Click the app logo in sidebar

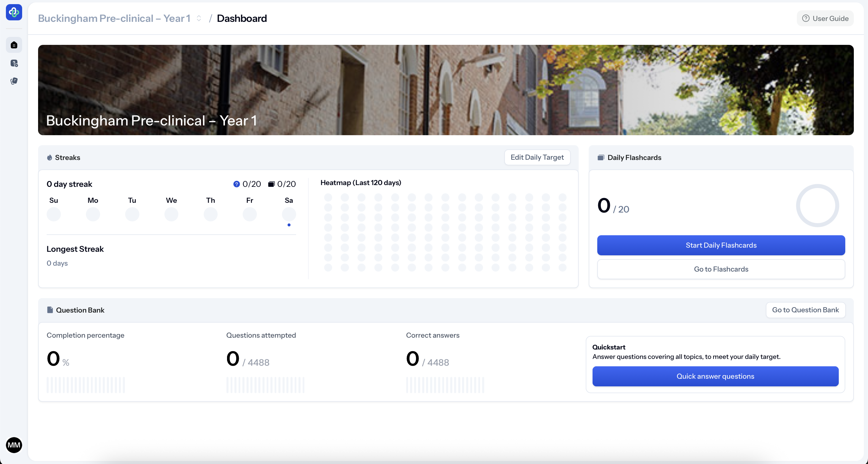pos(14,12)
